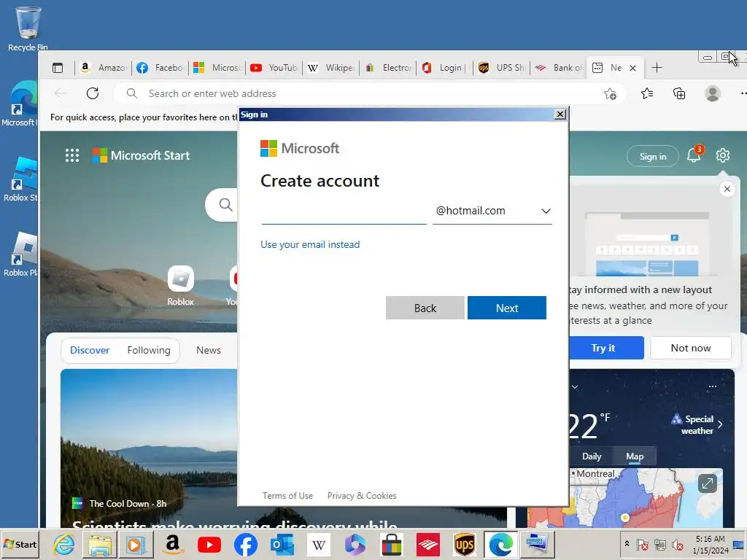Open the Favorites list icon
Viewport: 747px width, 560px height.
[x=647, y=93]
